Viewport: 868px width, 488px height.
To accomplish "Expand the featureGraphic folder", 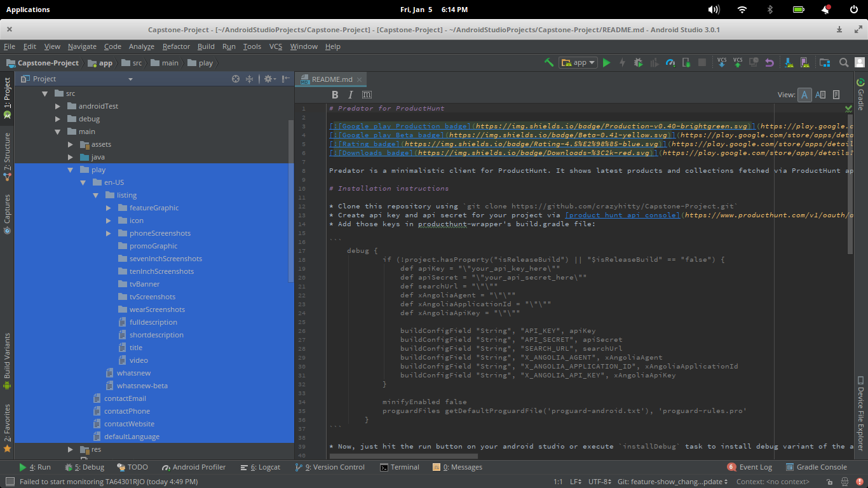I will 109,208.
